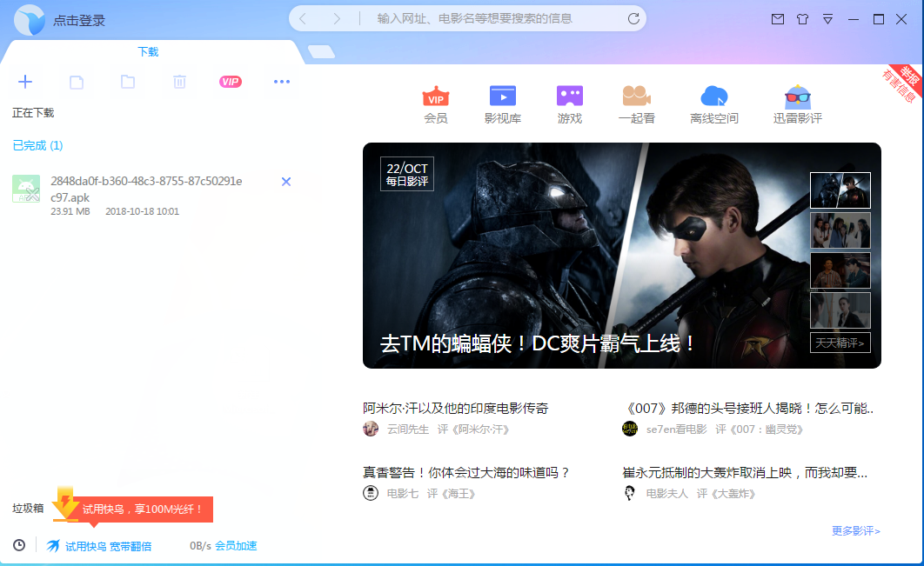Select the first thumbnail in banner carousel

(840, 190)
